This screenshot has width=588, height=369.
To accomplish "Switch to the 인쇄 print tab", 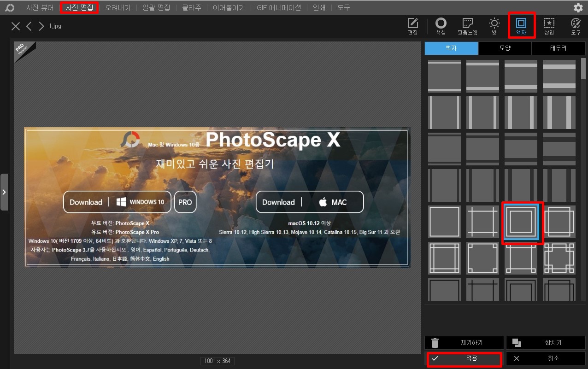I will tap(319, 8).
